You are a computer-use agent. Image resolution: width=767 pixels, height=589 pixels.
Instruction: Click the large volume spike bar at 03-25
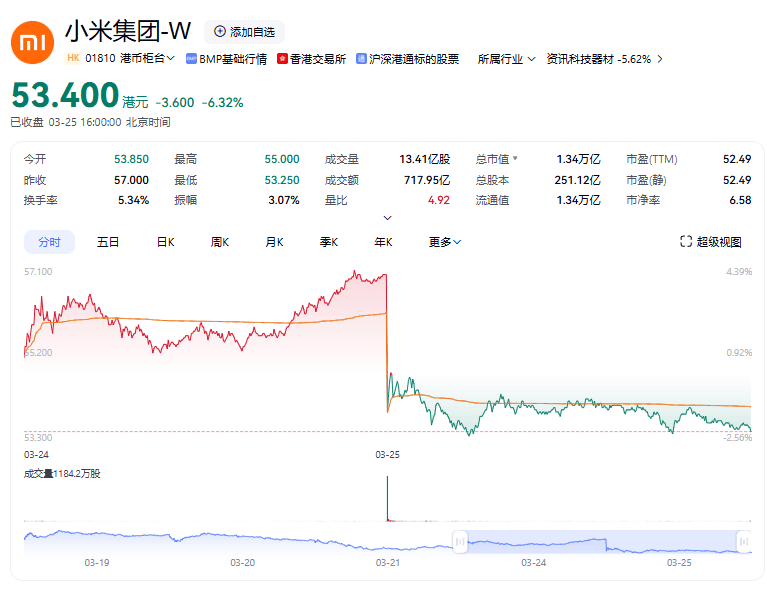pyautogui.click(x=387, y=498)
